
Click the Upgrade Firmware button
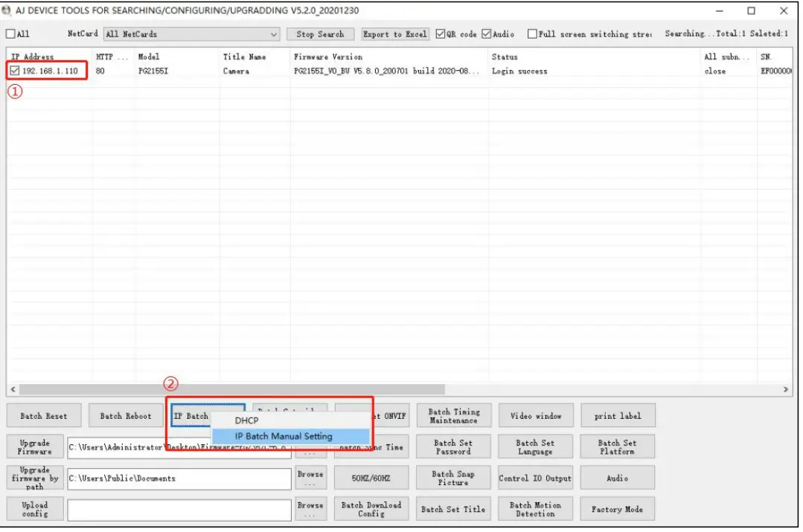35,447
